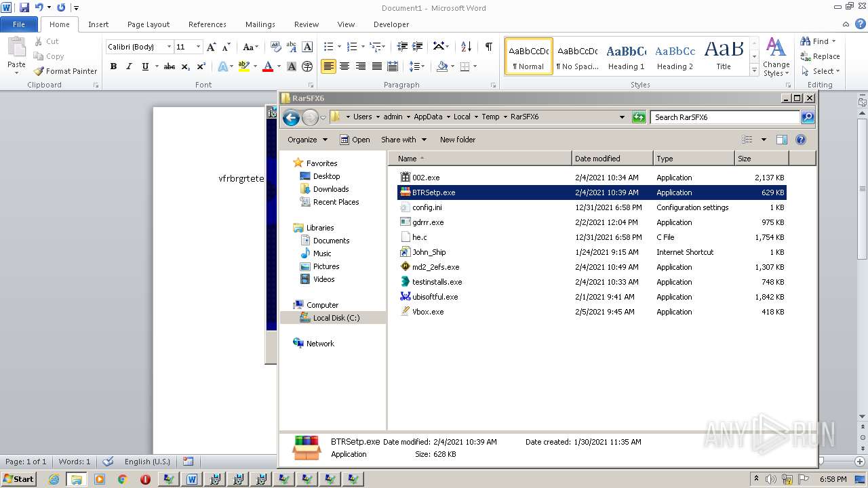Click the Explorer search magnifier icon
This screenshot has width=868, height=488.
coord(807,117)
